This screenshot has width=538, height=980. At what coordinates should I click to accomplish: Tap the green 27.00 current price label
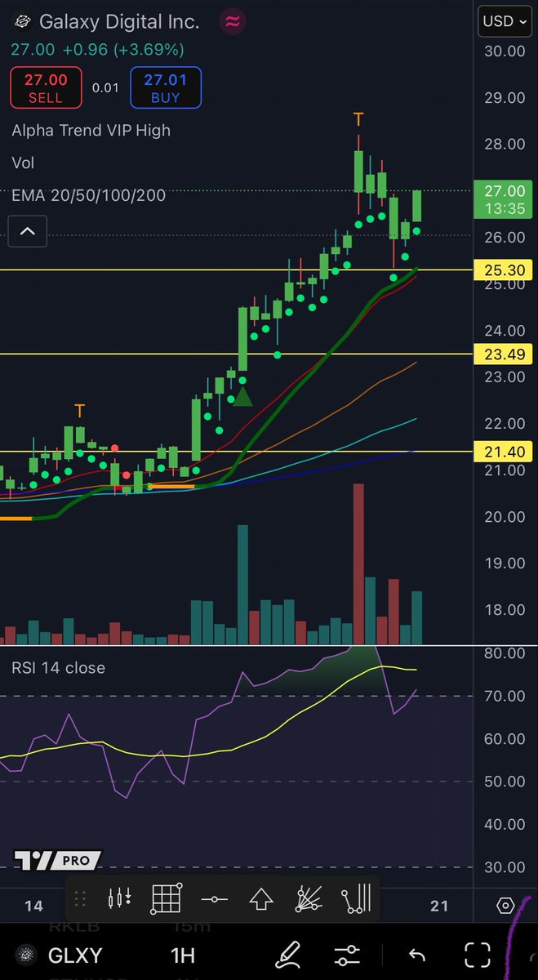[x=504, y=199]
